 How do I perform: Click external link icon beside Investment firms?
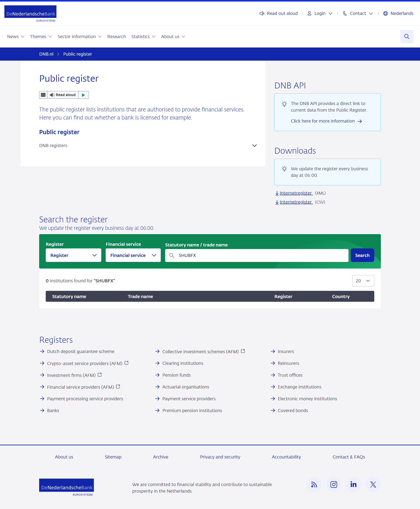pos(100,375)
